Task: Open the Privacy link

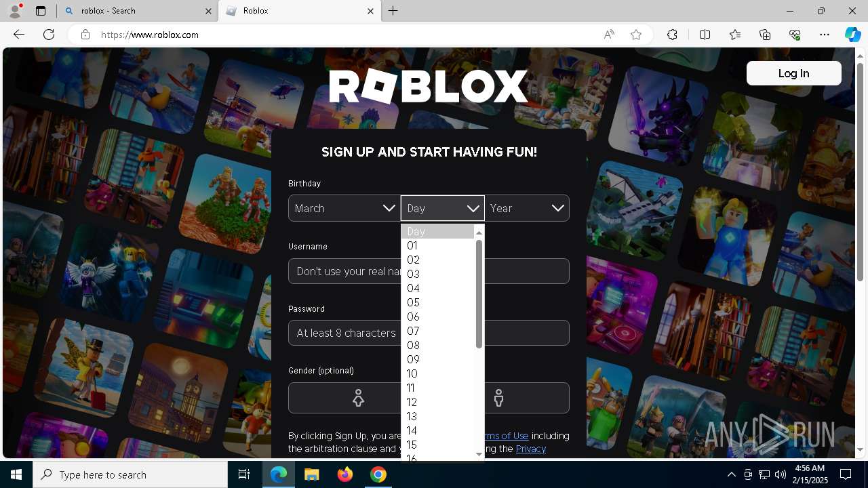Action: (531, 449)
